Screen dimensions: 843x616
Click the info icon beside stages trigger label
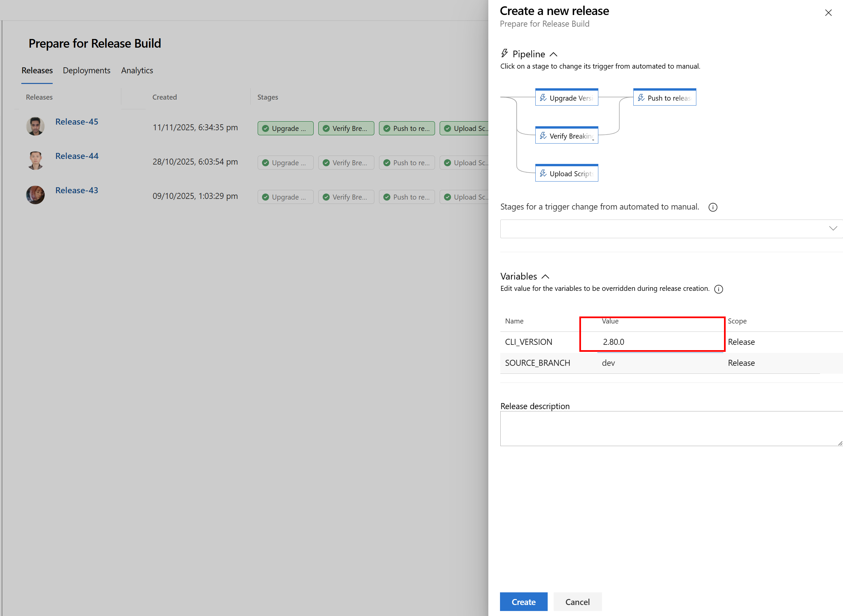[x=712, y=207]
